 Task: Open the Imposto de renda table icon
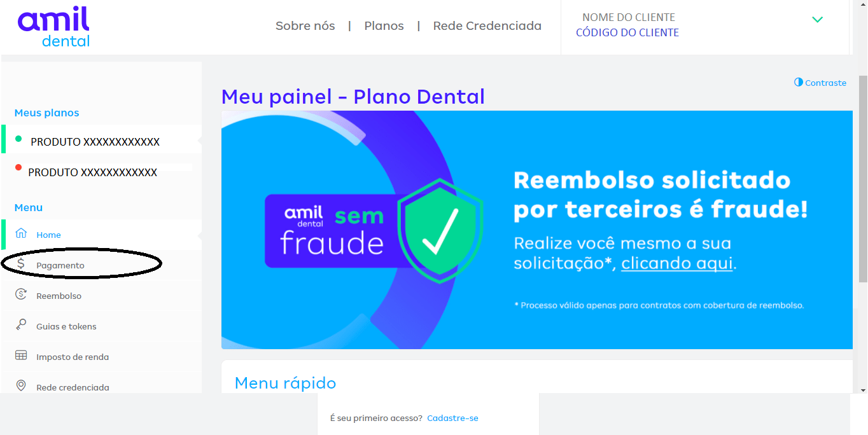[21, 356]
